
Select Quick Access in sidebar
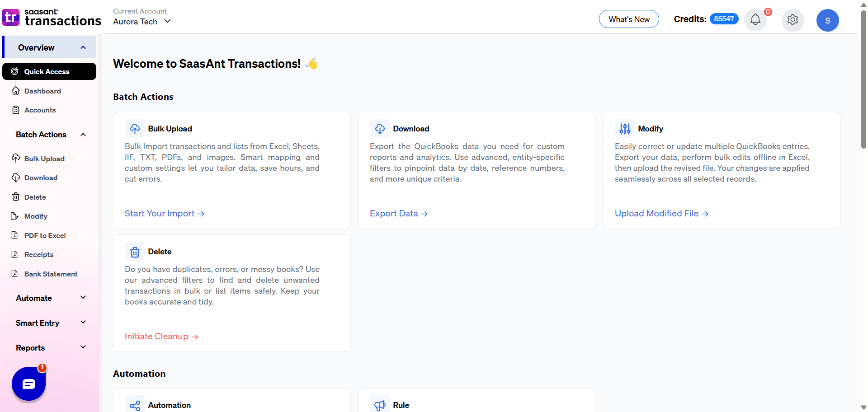(49, 71)
